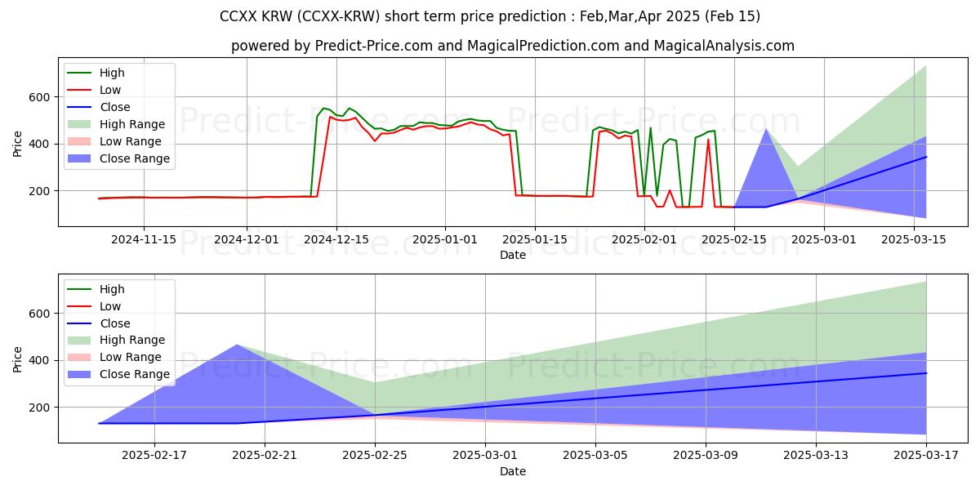The width and height of the screenshot is (980, 490).
Task: Click the 2025-02-15 tick label on top chart
Action: pos(733,239)
